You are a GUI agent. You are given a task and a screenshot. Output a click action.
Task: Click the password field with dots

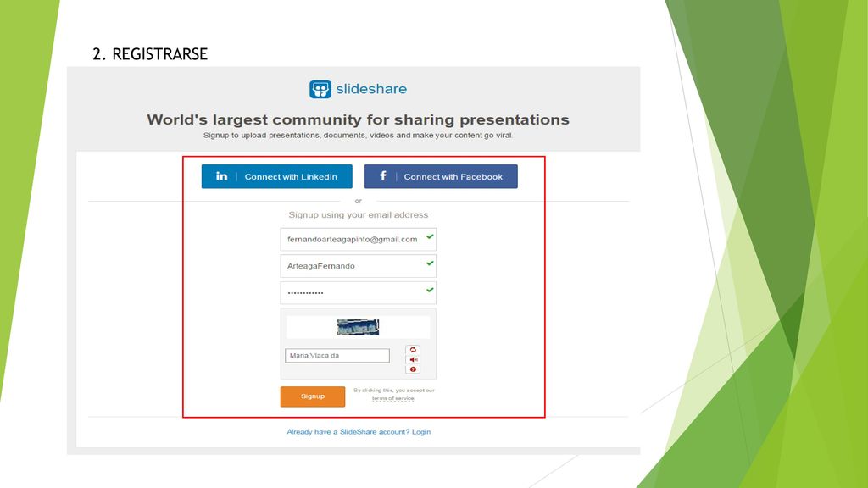coord(358,292)
